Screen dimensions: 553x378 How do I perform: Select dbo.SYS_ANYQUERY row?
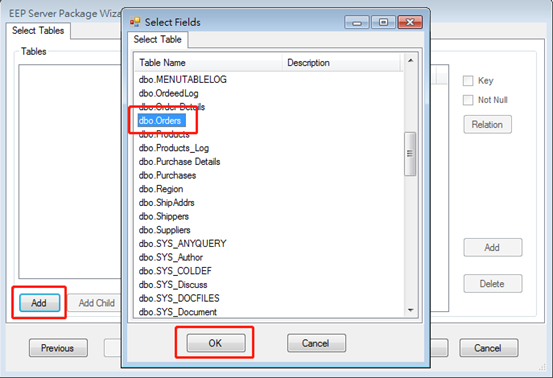pos(182,244)
